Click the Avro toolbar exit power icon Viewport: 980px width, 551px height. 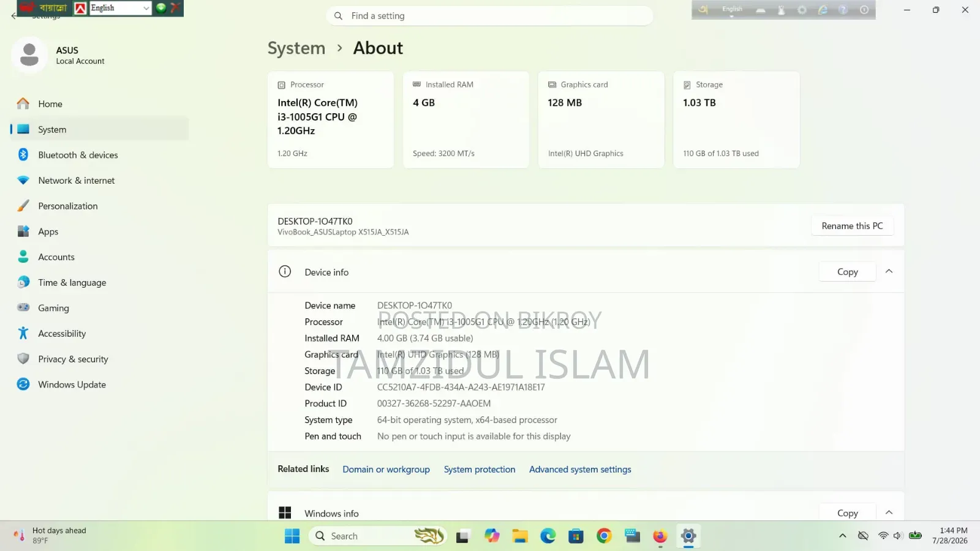(x=864, y=10)
